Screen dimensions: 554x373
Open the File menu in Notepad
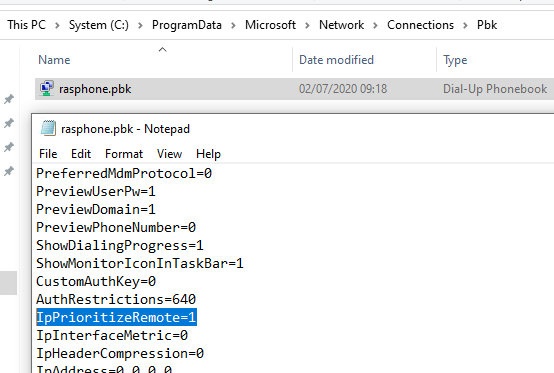[48, 154]
